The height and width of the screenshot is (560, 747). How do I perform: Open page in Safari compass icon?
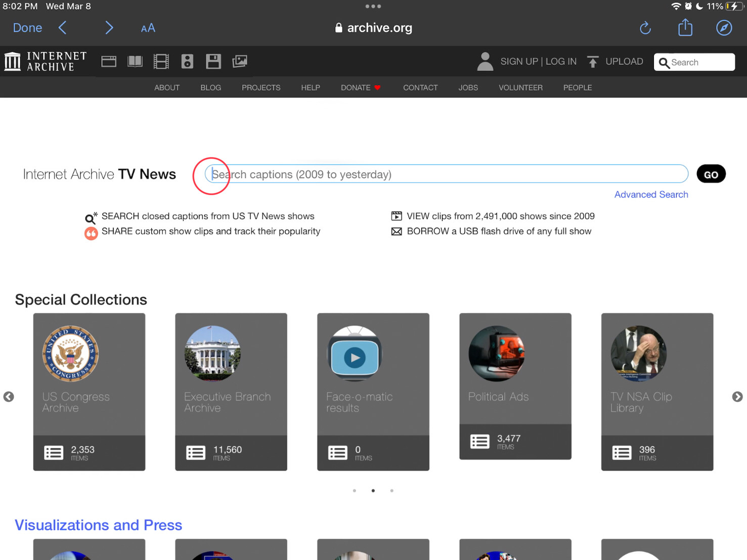coord(724,28)
